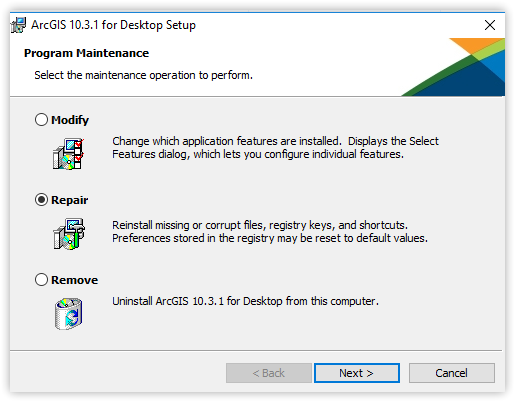Image resolution: width=515 pixels, height=404 pixels.
Task: Click the 'Reinstall missing or corrupt files' description
Action: (270, 232)
